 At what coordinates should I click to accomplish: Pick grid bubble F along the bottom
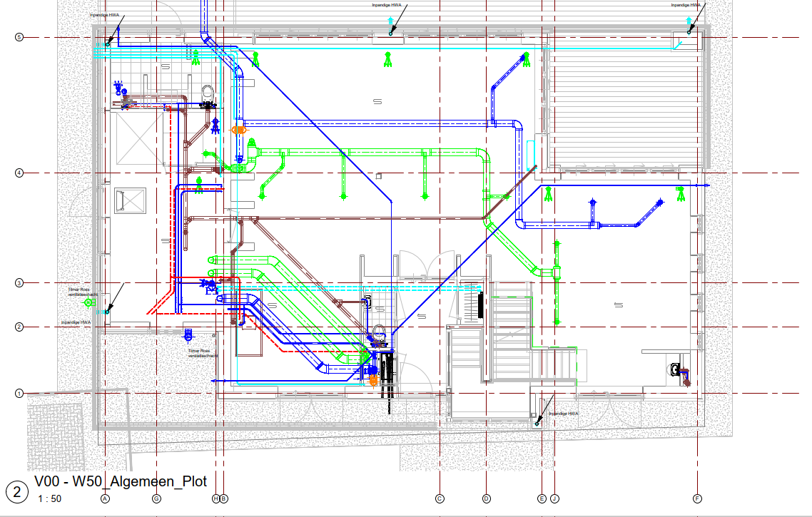697,498
